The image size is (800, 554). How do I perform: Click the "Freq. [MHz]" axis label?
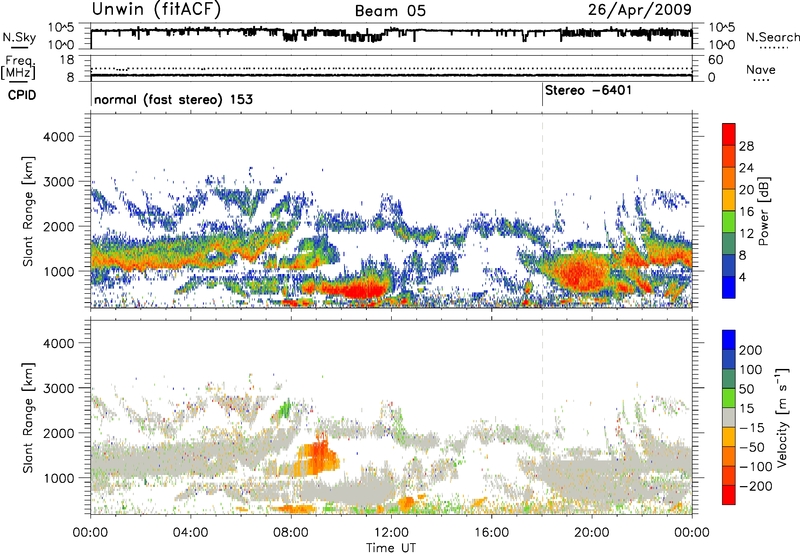click(18, 67)
